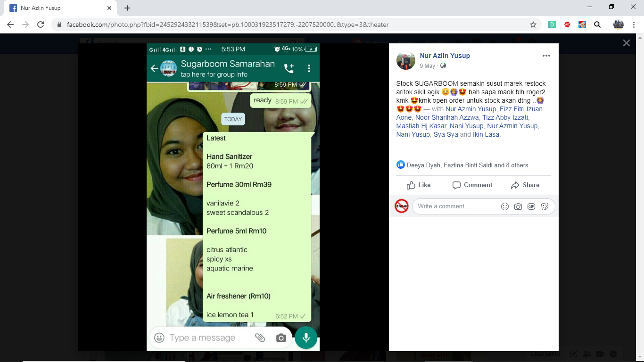
Task: Go back to the previous page
Action: tap(10, 25)
